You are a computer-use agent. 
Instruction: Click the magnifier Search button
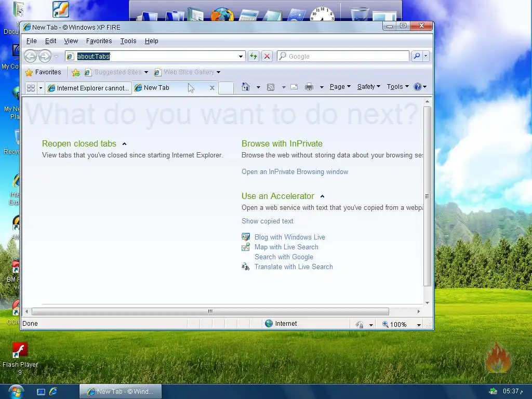point(417,56)
